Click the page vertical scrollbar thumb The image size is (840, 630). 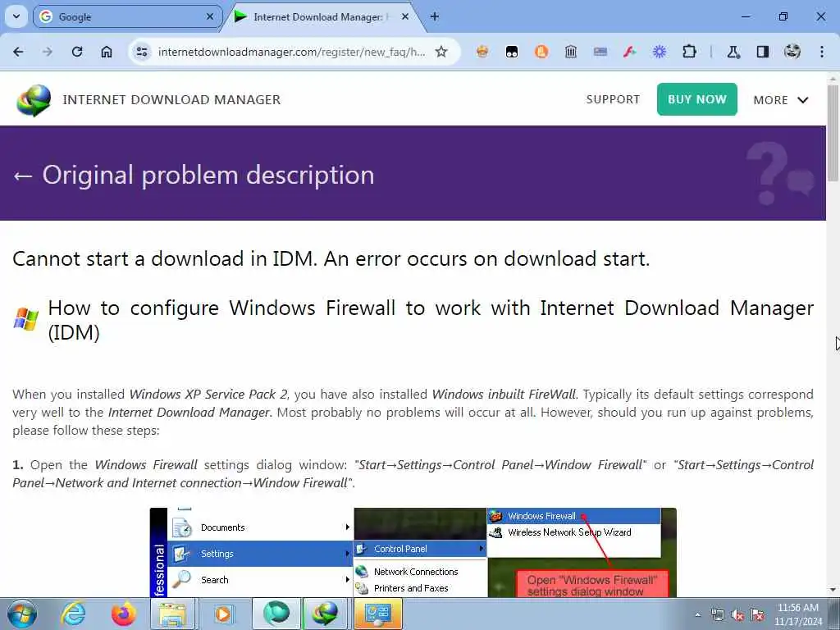833,132
